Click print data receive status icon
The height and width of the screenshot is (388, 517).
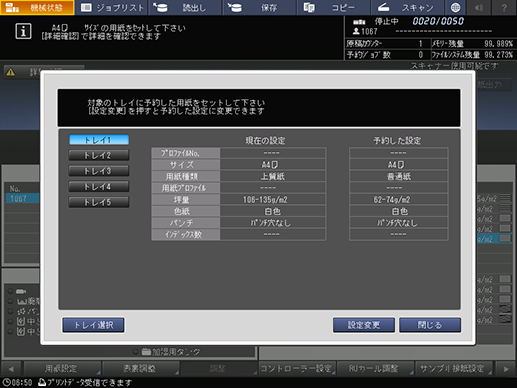(42, 382)
